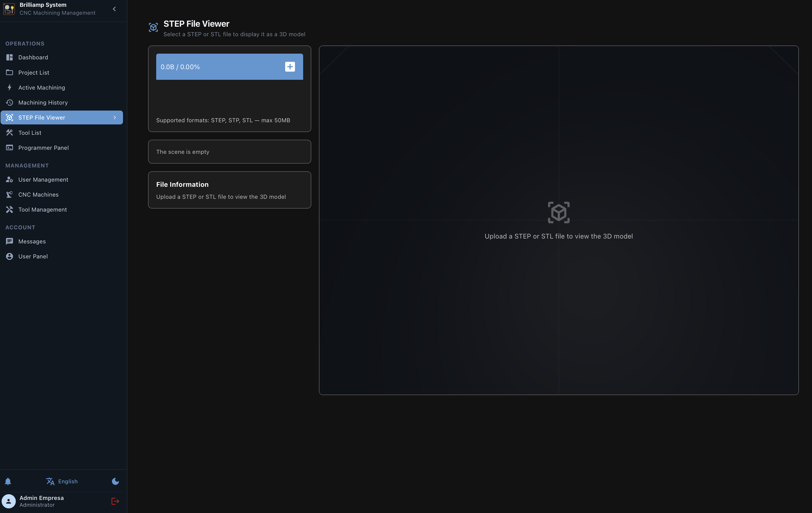The image size is (812, 513).
Task: Click the 'Admin Empresa' user name
Action: tap(41, 498)
